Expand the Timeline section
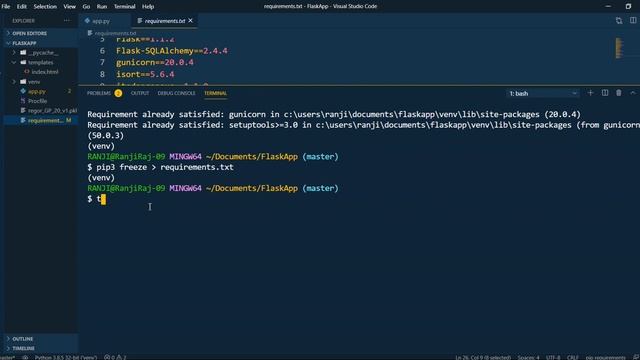The image size is (640, 360). tap(23, 348)
